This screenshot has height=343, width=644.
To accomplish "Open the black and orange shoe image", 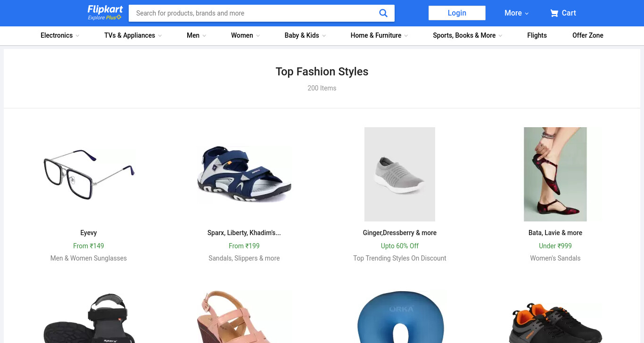I will 555,323.
